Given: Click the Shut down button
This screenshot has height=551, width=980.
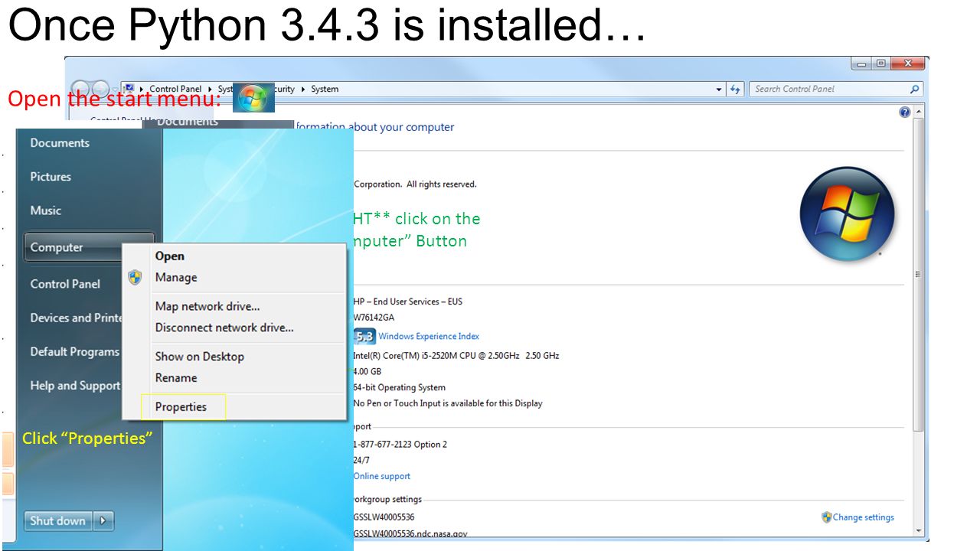Looking at the screenshot, I should [58, 521].
